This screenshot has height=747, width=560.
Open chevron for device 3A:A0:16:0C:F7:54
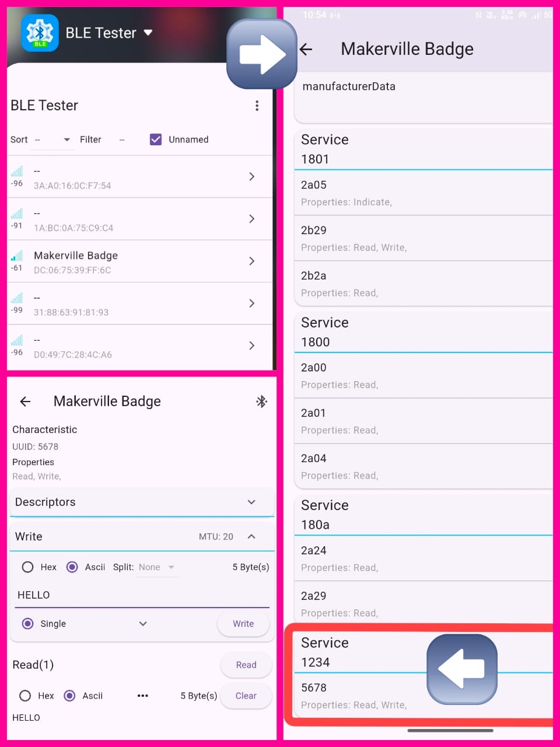[251, 176]
